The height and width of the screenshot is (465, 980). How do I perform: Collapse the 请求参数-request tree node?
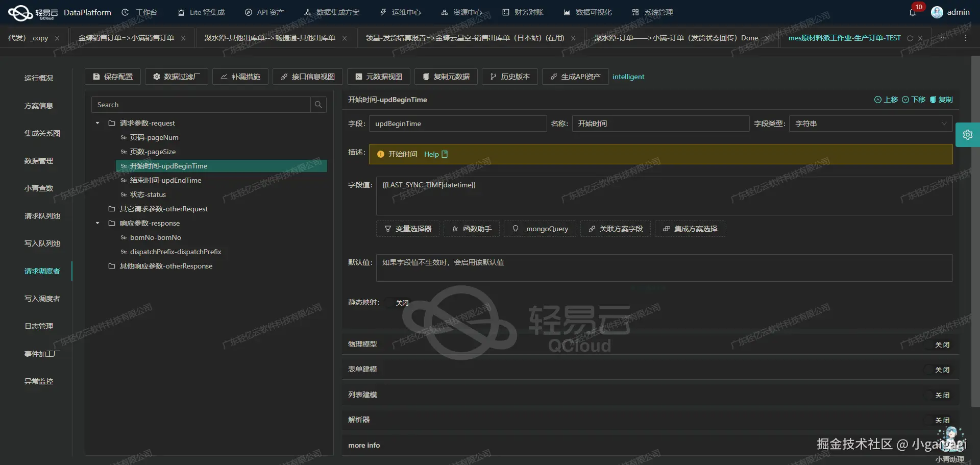[97, 123]
